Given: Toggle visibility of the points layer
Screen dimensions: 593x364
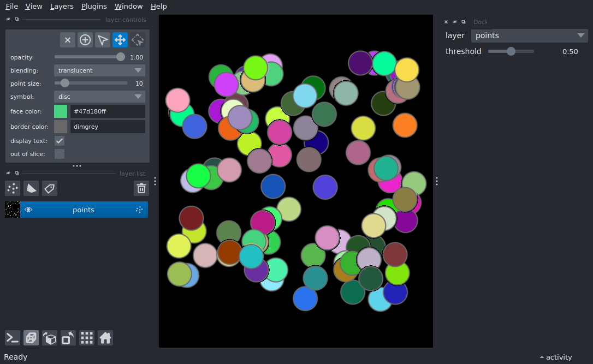Looking at the screenshot, I should [x=28, y=210].
